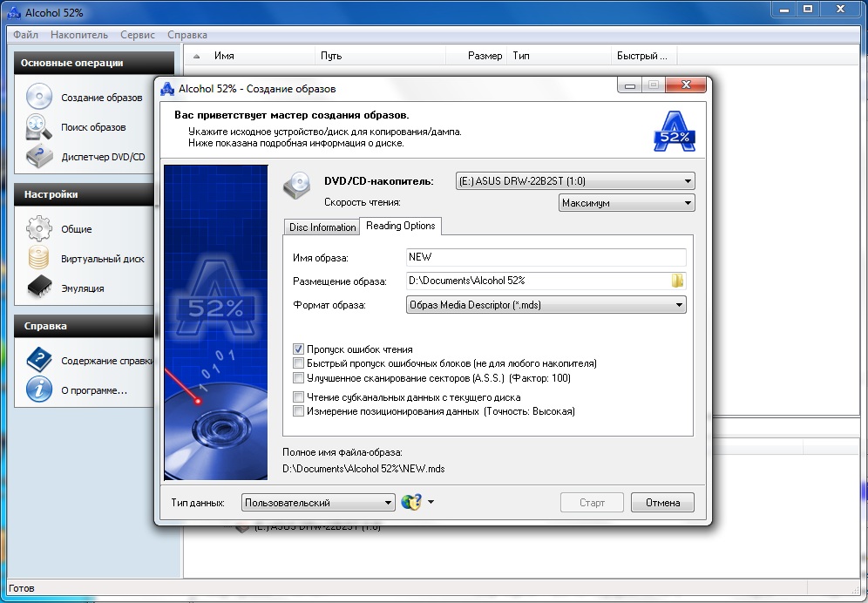The width and height of the screenshot is (868, 603).
Task: Click the О программе info icon
Action: (38, 390)
